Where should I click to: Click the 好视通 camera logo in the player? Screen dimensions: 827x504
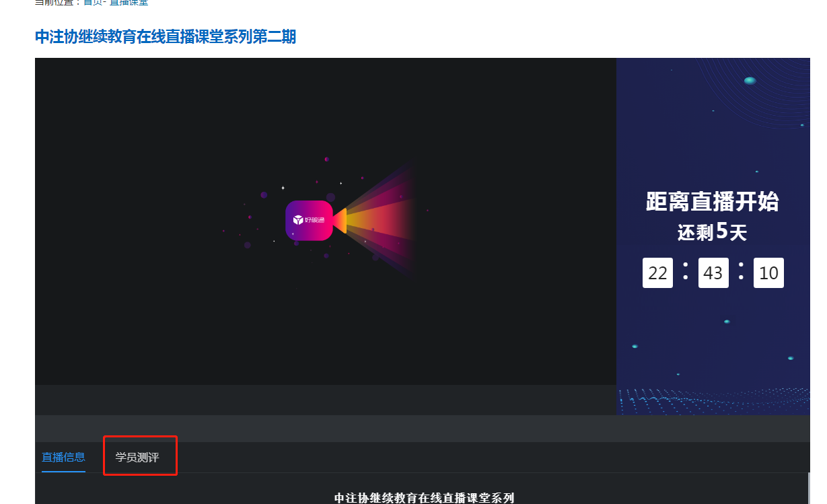(x=310, y=220)
